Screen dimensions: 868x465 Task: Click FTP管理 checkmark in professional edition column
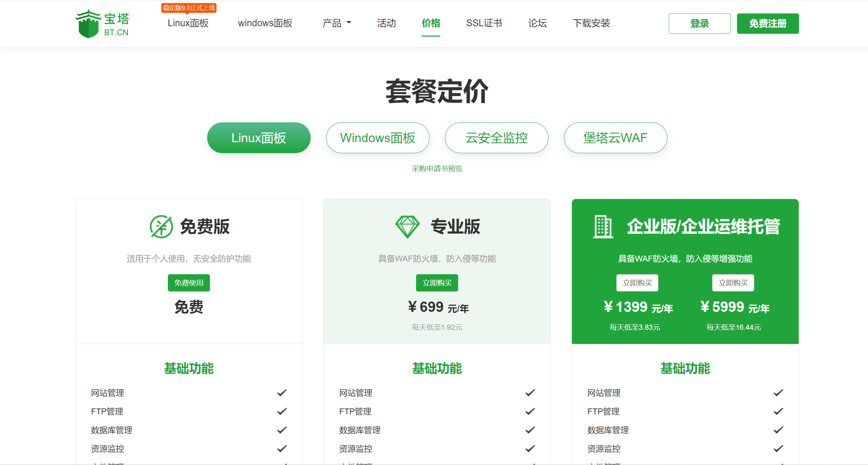click(x=530, y=412)
